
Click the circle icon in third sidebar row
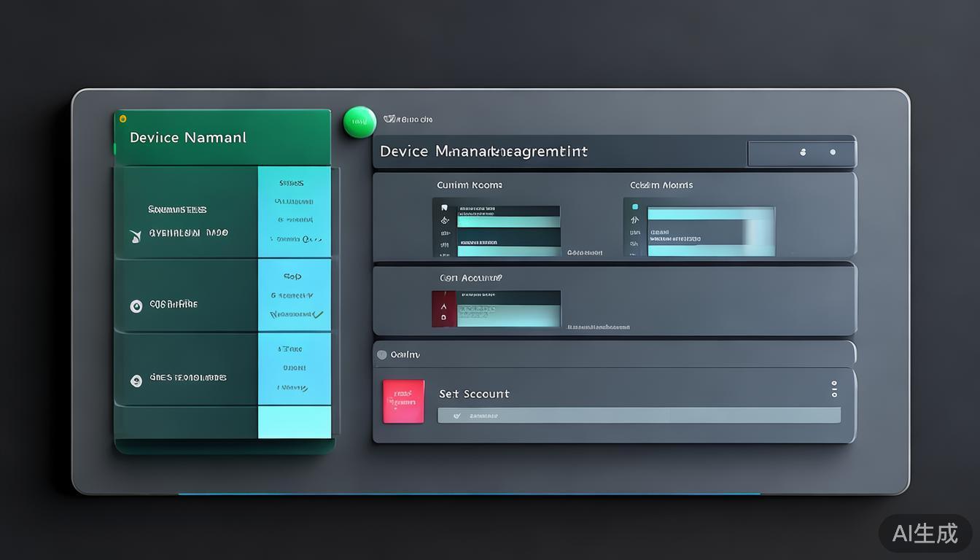coord(136,380)
